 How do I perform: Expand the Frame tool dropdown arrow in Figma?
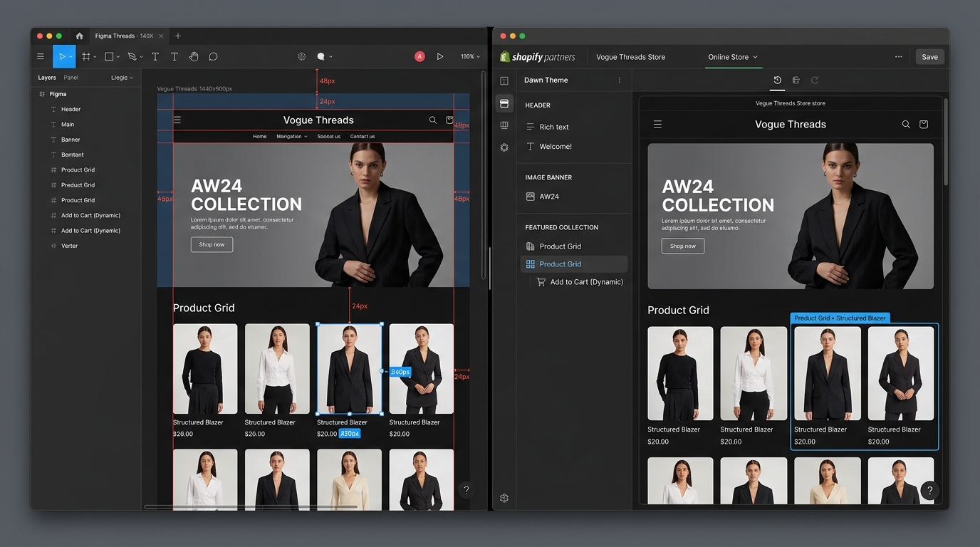pyautogui.click(x=95, y=57)
